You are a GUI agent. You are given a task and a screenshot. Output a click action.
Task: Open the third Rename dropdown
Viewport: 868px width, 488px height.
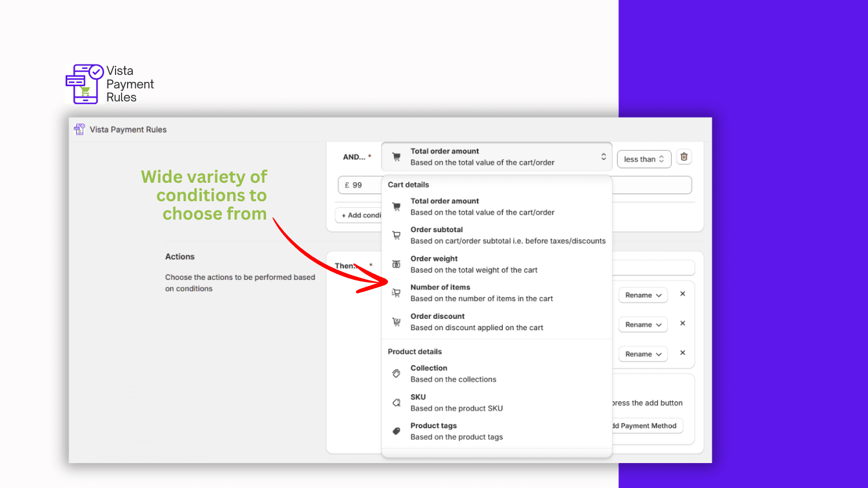tap(643, 355)
